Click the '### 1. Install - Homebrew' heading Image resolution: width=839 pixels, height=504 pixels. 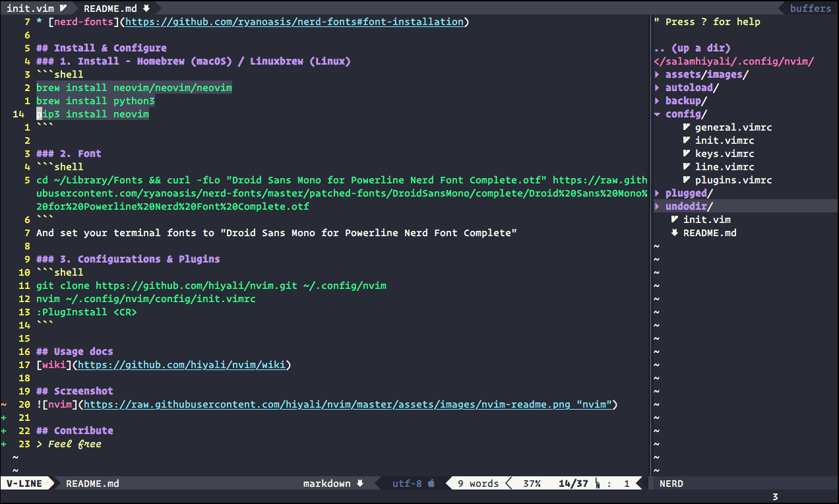(x=193, y=61)
